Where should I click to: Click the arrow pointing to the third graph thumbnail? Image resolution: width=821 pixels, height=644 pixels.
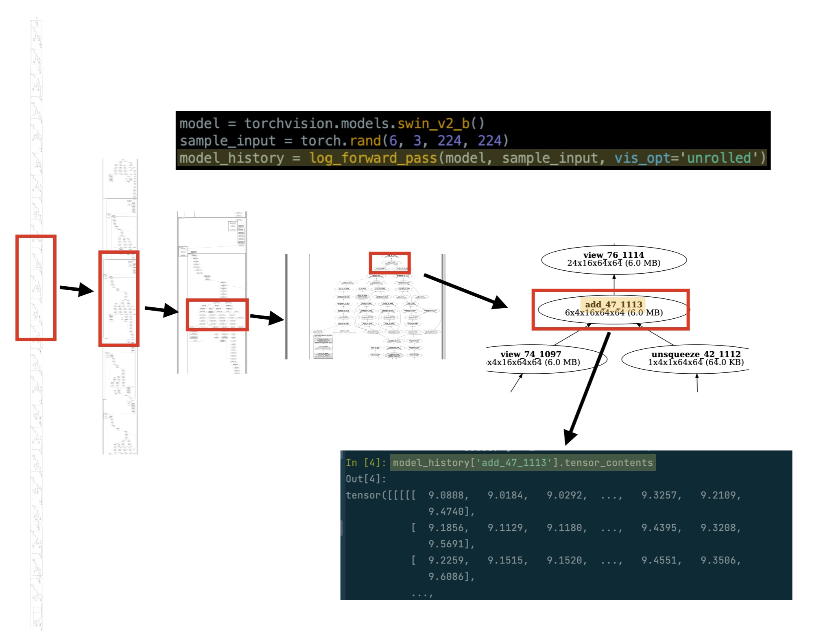[162, 310]
